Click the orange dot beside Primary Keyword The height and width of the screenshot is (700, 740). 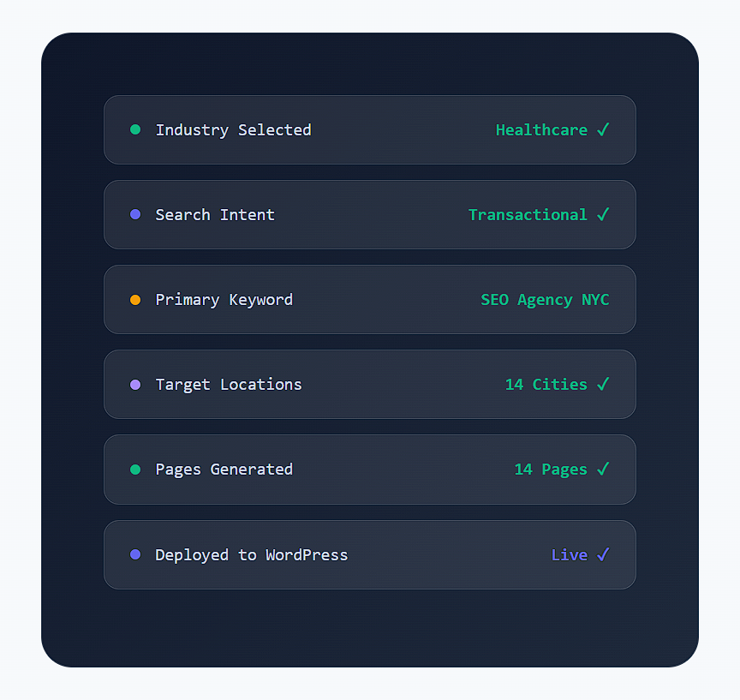135,300
